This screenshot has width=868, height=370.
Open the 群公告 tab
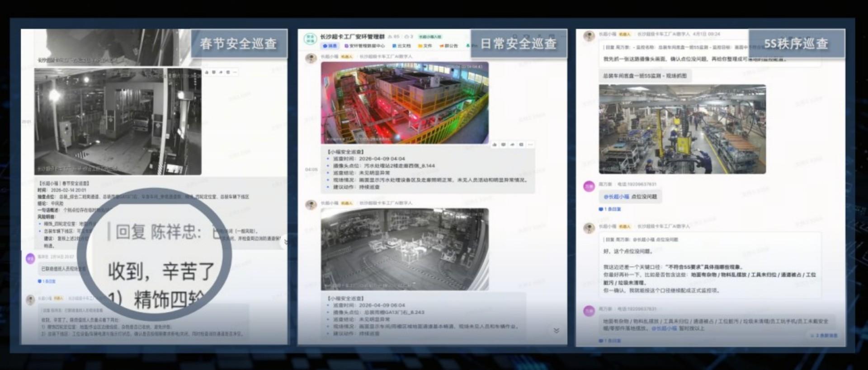tap(448, 46)
